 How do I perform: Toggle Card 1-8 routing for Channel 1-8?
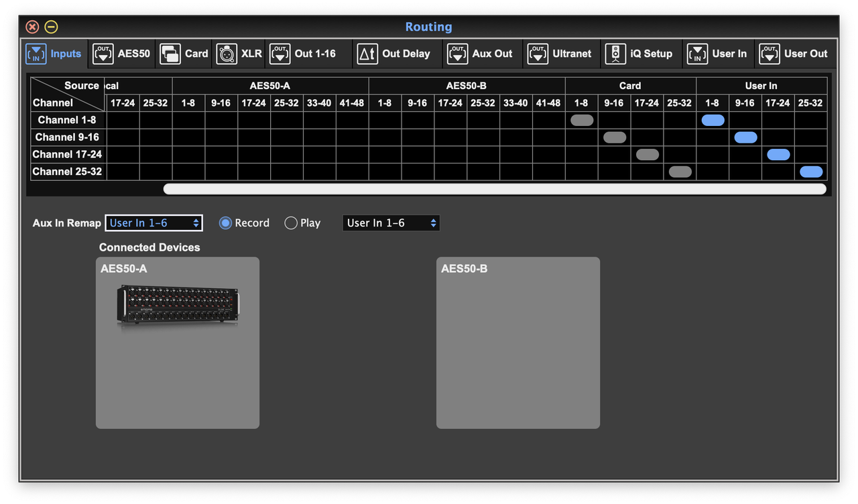582,120
